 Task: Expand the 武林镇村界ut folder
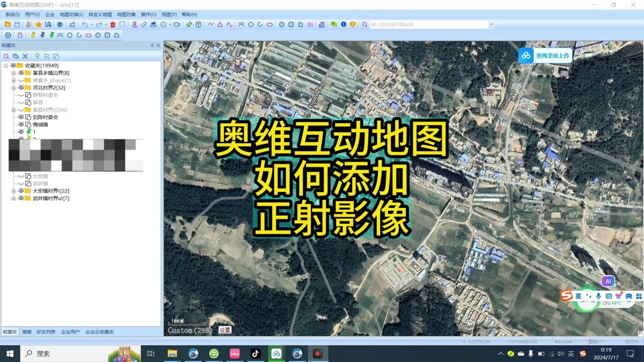coord(14,198)
